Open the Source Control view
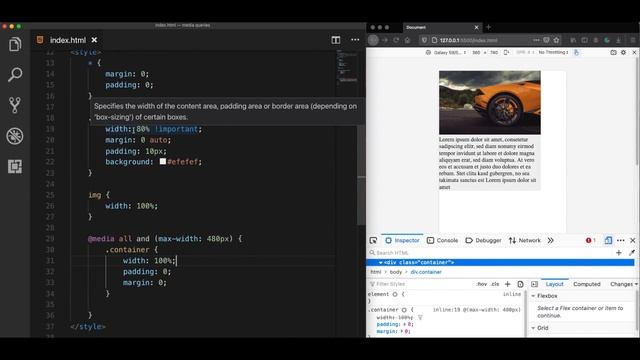 tap(15, 105)
